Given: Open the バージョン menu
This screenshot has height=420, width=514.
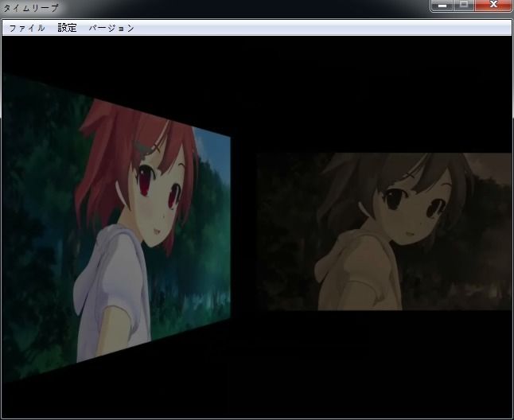Looking at the screenshot, I should [111, 28].
